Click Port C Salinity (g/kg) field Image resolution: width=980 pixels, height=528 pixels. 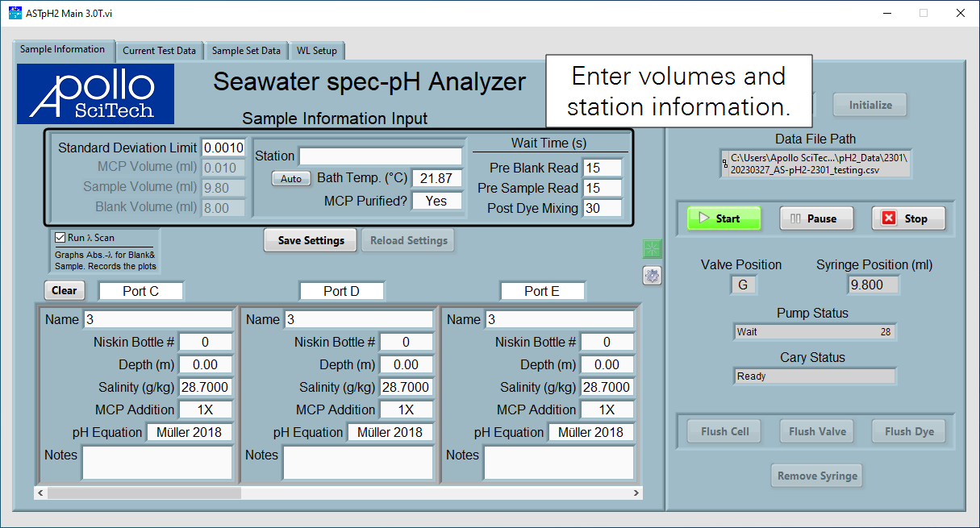[x=205, y=387]
